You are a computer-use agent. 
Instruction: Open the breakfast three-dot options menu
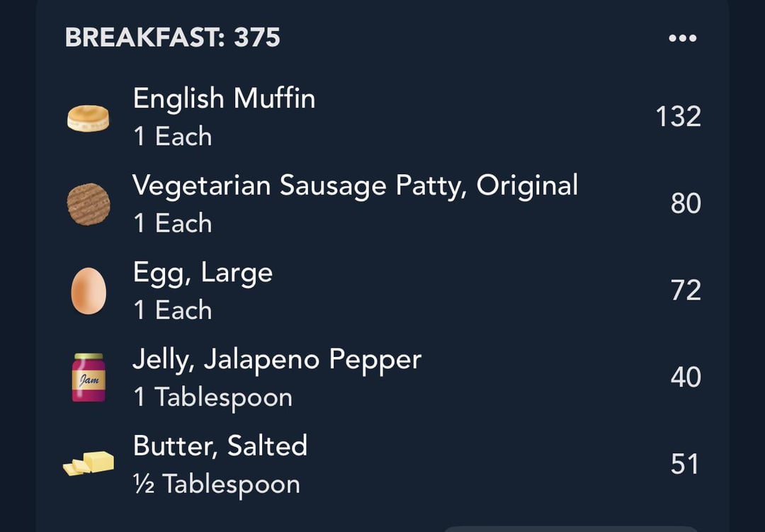click(683, 38)
